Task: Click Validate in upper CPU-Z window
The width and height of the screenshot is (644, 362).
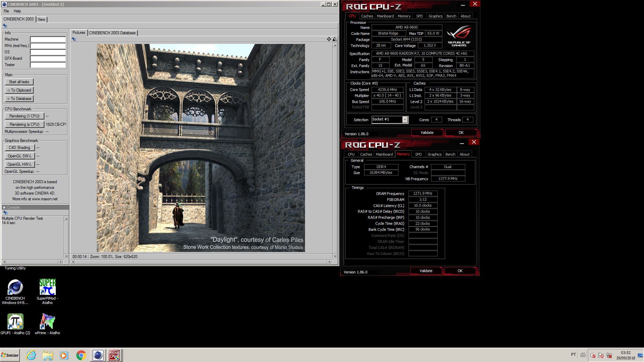Action: pos(427,133)
